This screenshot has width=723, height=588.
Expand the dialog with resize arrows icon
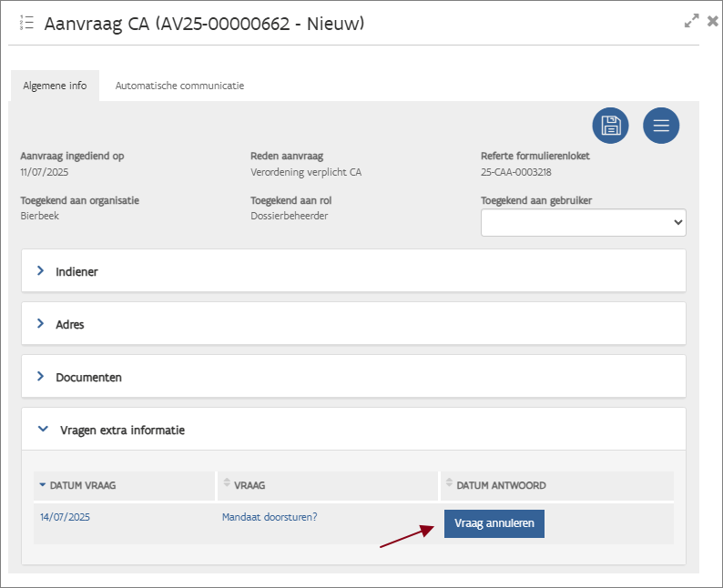pyautogui.click(x=692, y=21)
